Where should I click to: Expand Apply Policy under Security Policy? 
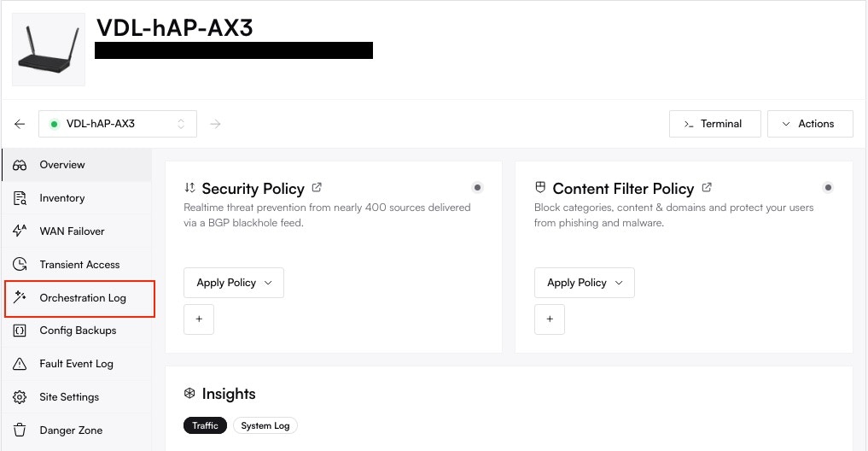[233, 283]
